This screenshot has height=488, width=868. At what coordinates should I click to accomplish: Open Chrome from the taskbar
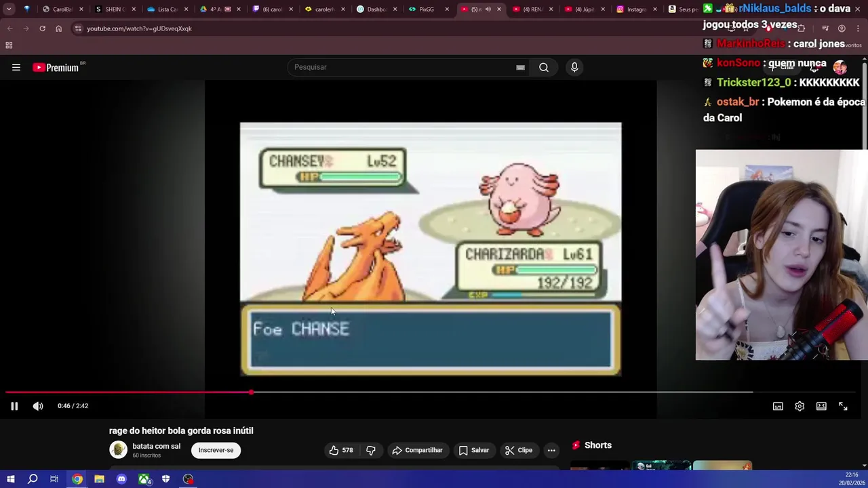coord(77,479)
